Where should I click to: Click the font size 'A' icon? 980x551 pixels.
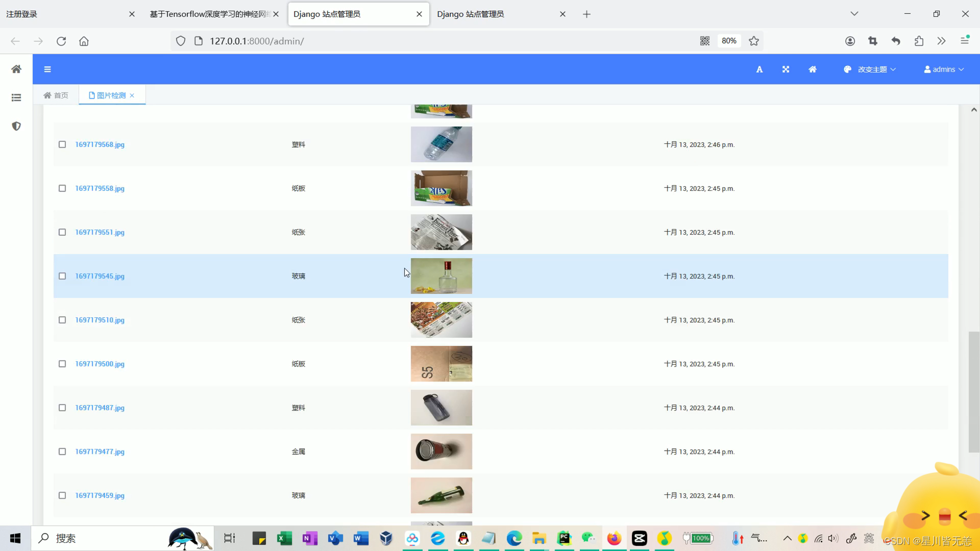coord(759,69)
